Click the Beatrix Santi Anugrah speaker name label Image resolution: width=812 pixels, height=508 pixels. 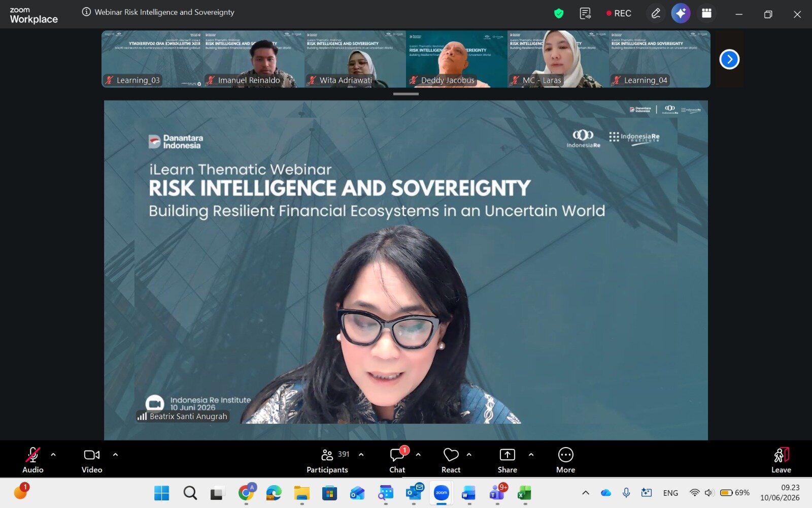click(183, 417)
